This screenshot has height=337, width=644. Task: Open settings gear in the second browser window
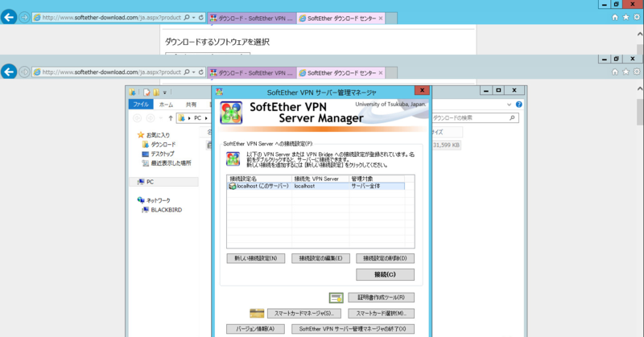pos(637,72)
